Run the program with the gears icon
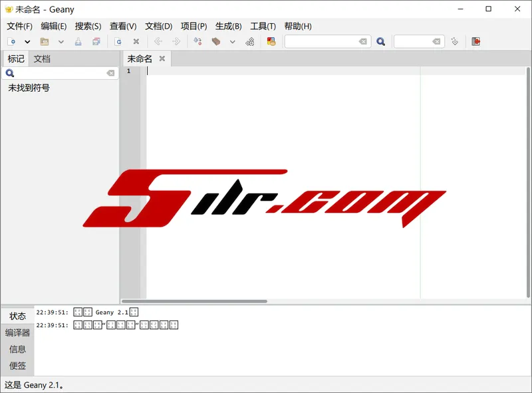532x393 pixels. (x=250, y=42)
